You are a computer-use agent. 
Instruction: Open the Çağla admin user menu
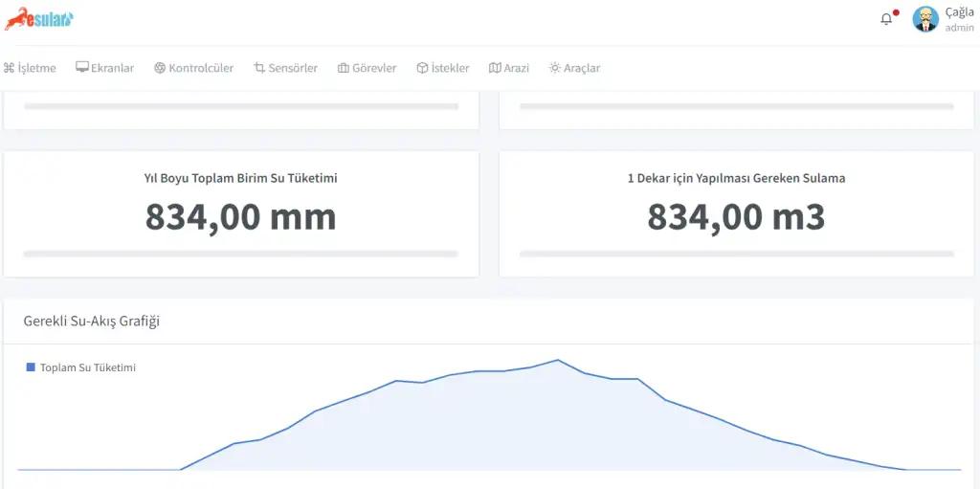click(x=958, y=19)
